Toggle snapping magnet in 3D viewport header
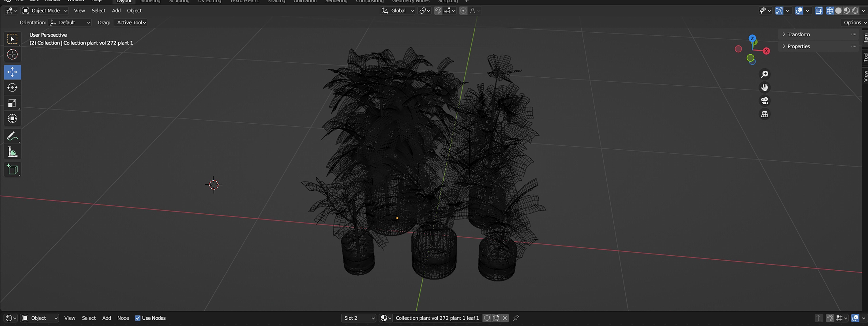868x326 pixels. point(438,11)
